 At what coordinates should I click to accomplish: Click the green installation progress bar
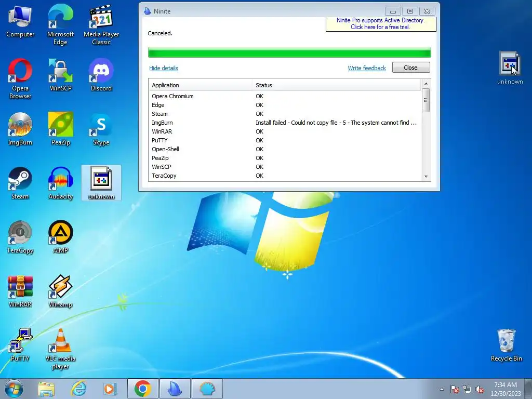[x=289, y=52]
